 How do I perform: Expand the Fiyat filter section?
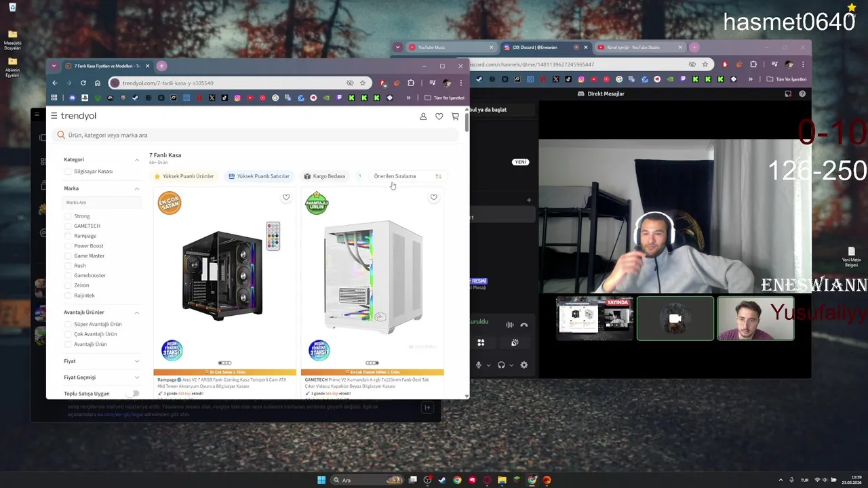[x=136, y=361]
